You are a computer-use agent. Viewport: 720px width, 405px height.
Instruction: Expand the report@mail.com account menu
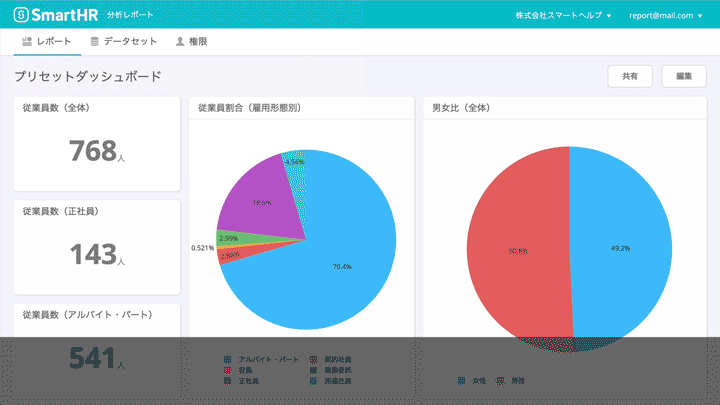(x=666, y=16)
